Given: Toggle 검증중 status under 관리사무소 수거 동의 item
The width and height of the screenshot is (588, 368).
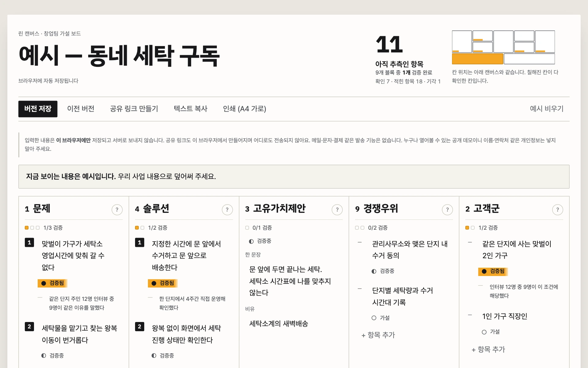Looking at the screenshot, I should click(383, 271).
